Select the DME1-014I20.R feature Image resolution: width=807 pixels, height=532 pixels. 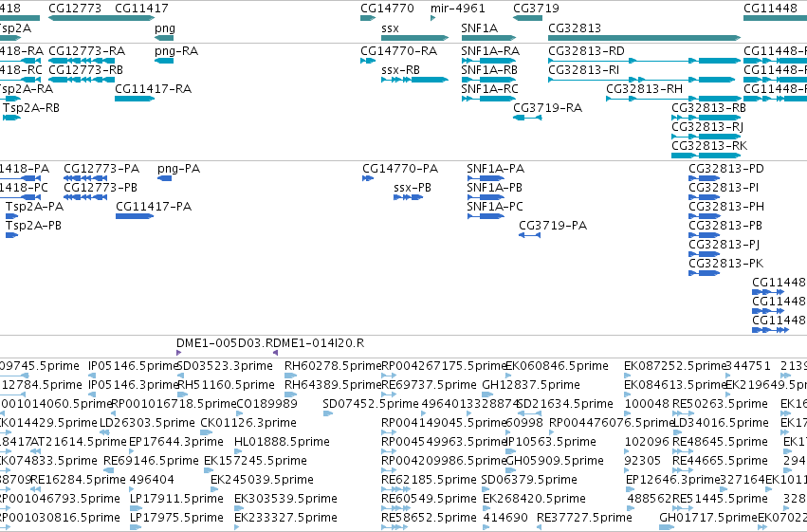[275, 353]
